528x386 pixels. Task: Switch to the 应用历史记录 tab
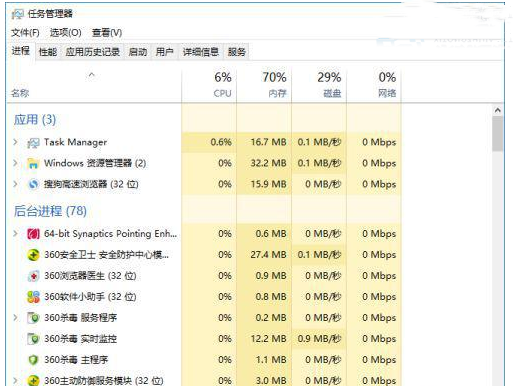point(93,52)
